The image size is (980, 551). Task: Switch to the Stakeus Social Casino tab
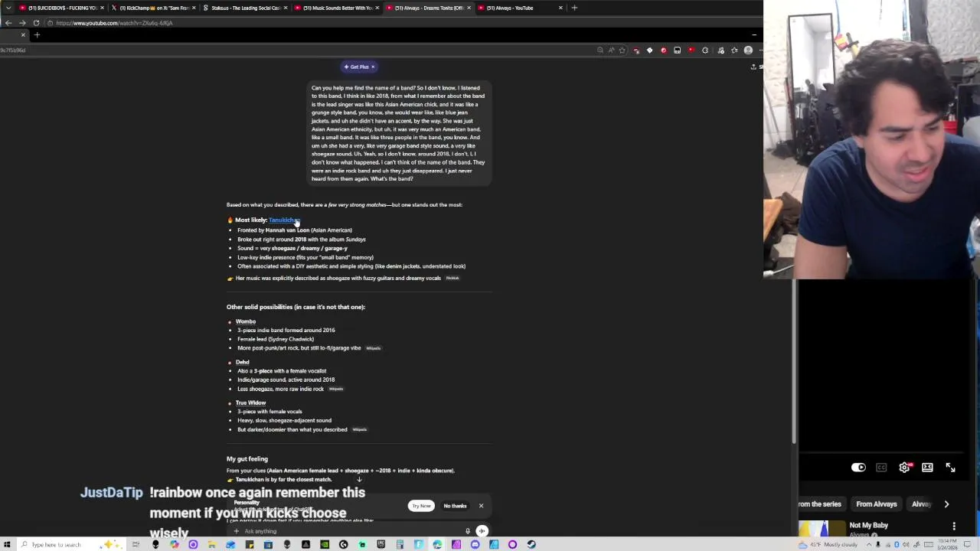[245, 8]
